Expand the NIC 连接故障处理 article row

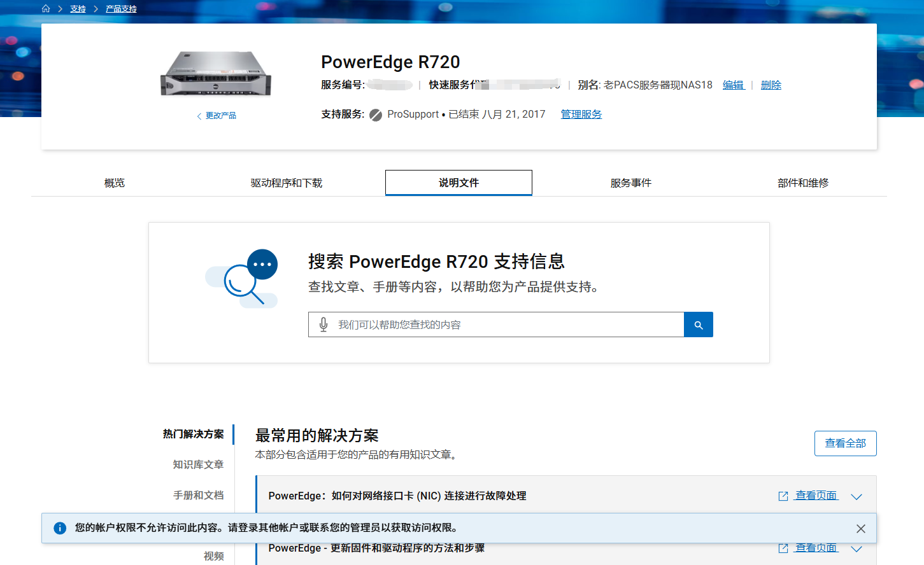(856, 497)
